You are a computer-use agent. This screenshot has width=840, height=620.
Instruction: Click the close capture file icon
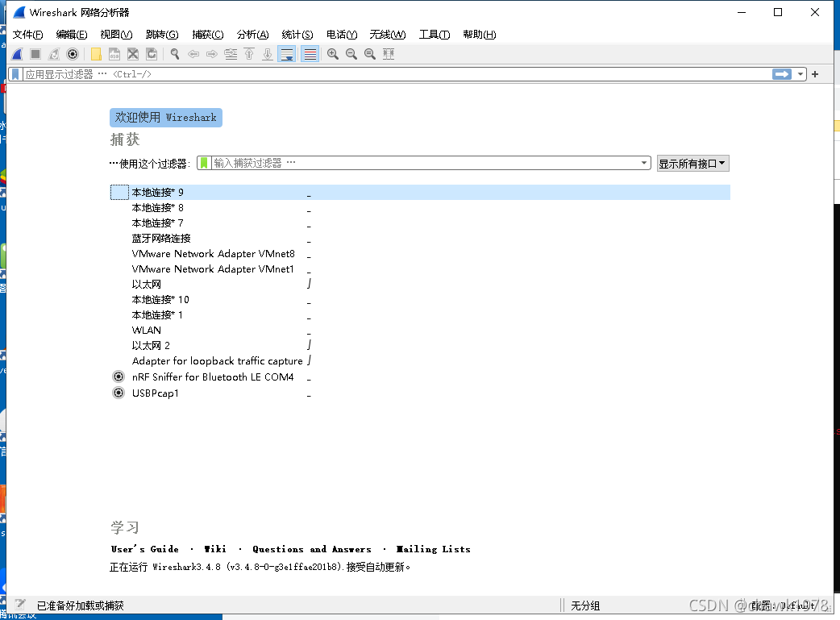coord(133,54)
